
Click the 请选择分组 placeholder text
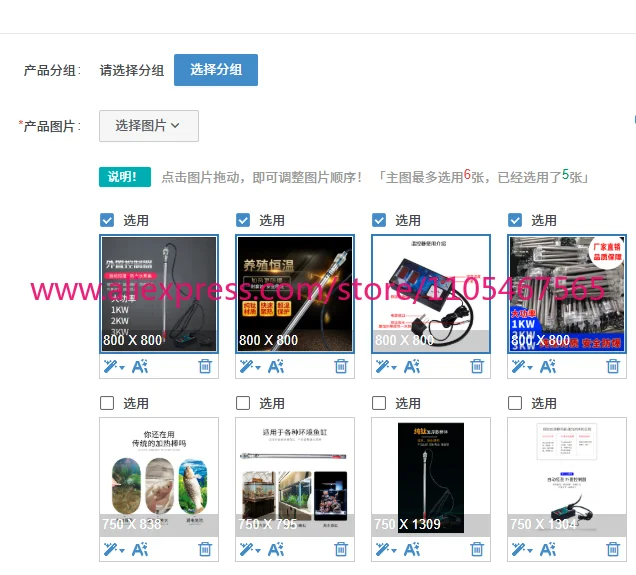coord(132,70)
